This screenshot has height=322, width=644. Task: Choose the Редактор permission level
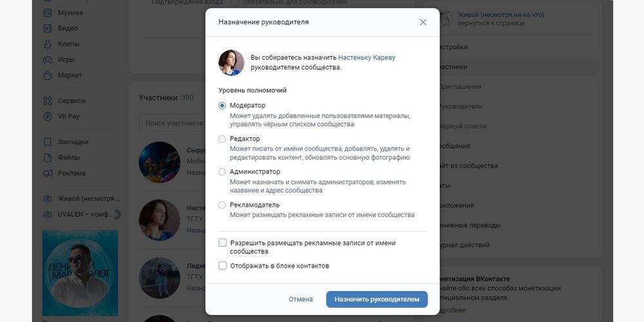222,139
